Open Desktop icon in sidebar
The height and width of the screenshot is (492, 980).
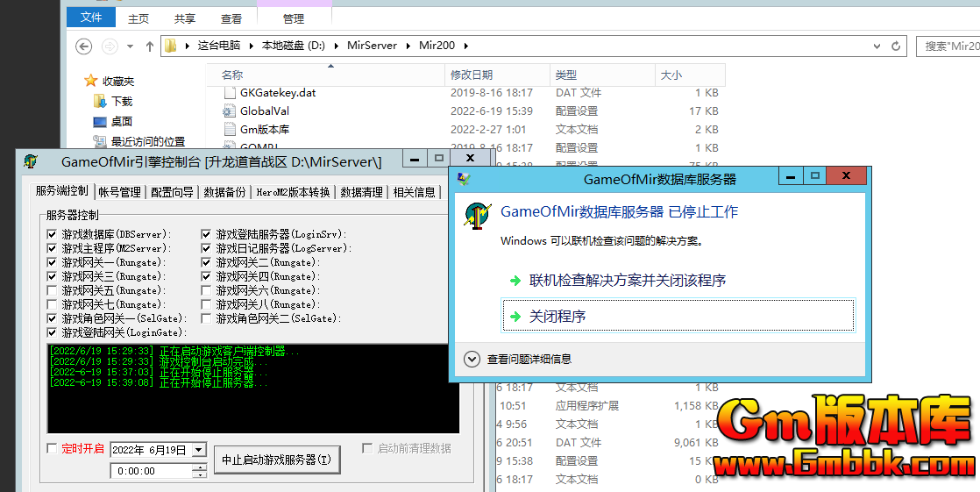click(x=99, y=121)
